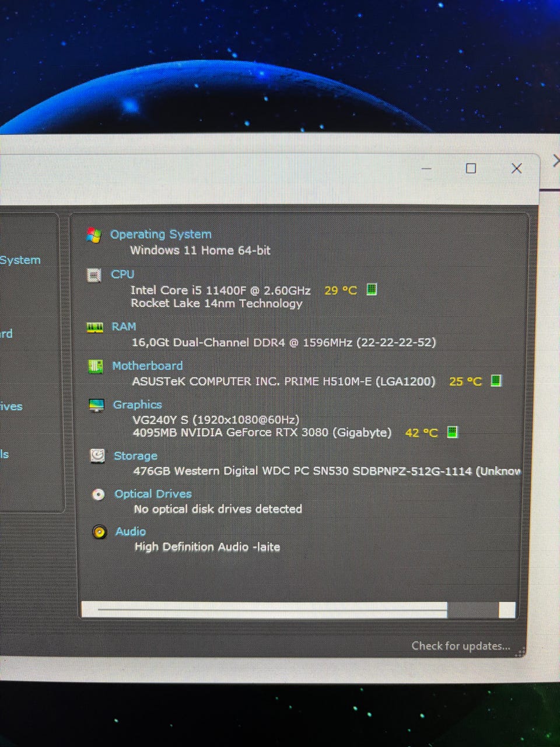Image resolution: width=560 pixels, height=747 pixels.
Task: Click the window resize grip corner
Action: pyautogui.click(x=521, y=652)
